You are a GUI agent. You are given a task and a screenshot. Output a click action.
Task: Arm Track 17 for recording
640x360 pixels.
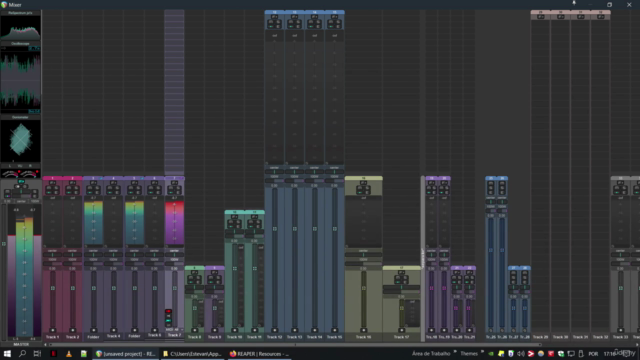point(401,330)
